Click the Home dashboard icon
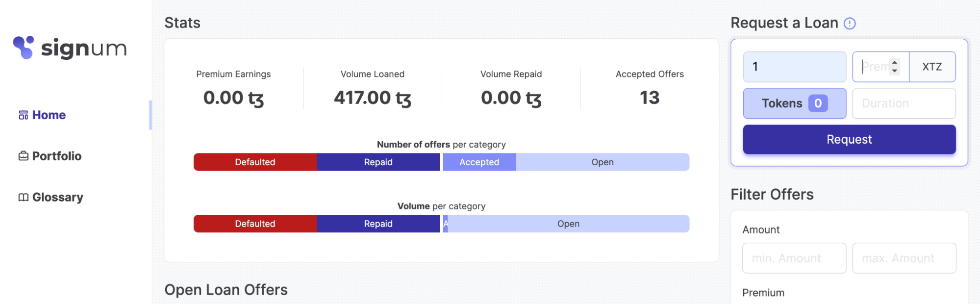The width and height of the screenshot is (980, 304). 23,115
